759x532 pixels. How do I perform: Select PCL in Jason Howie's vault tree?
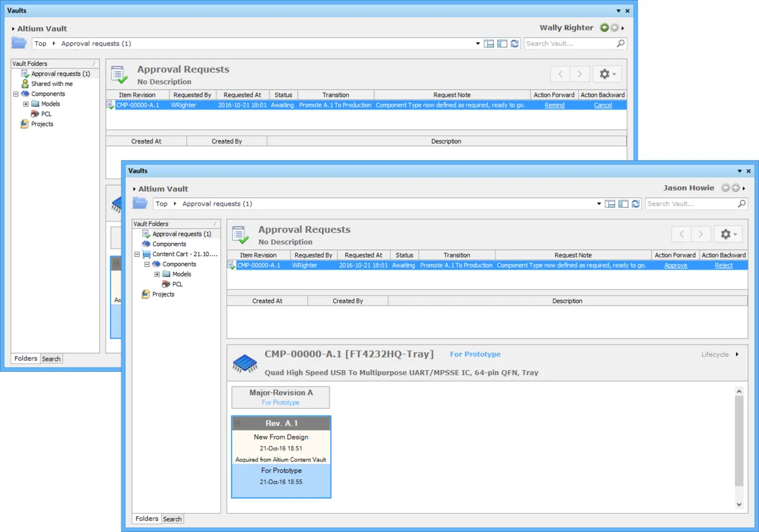coord(178,284)
